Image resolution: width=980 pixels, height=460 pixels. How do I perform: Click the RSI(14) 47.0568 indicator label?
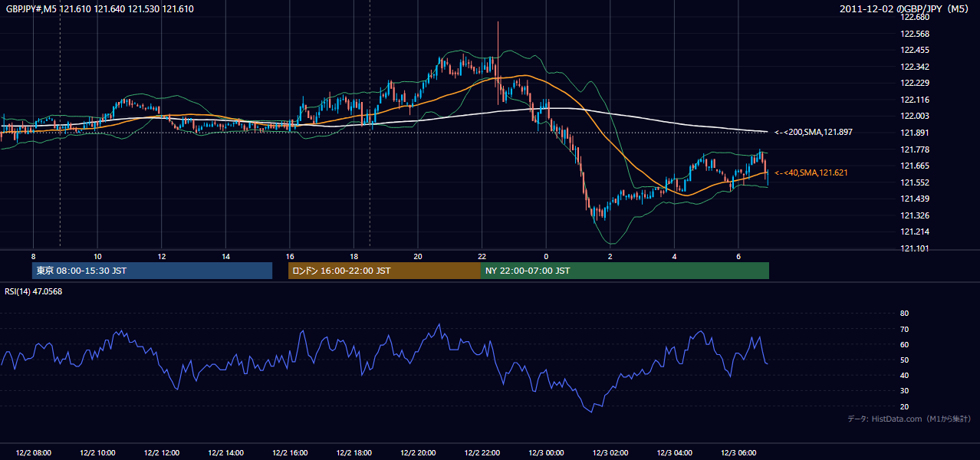point(34,291)
